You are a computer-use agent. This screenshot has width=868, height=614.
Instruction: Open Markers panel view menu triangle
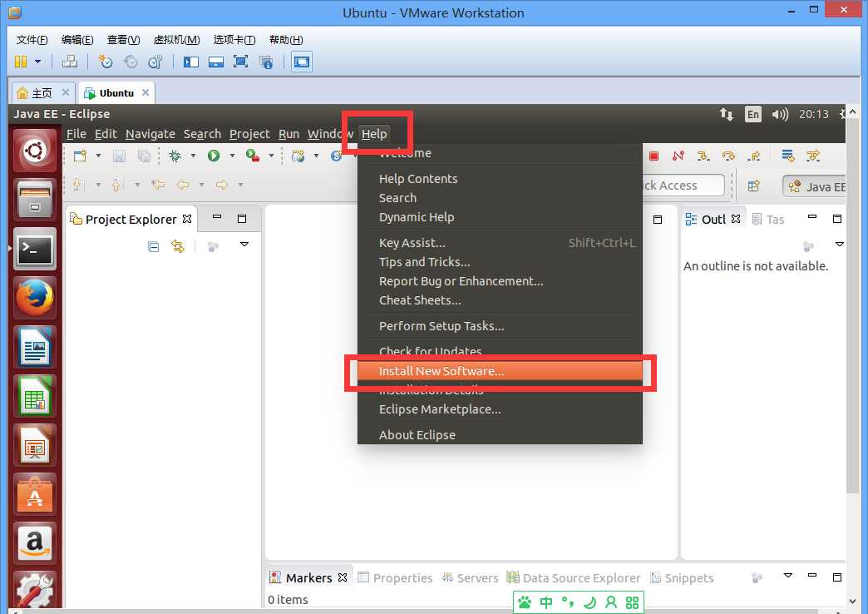click(788, 576)
